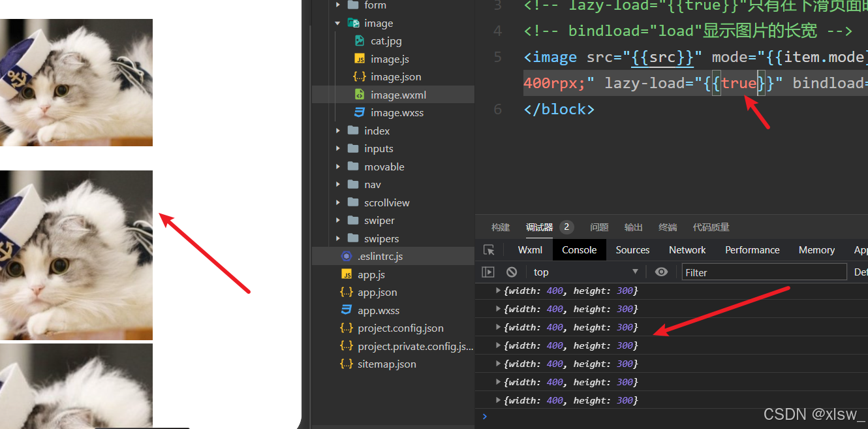868x429 pixels.
Task: Open the Network devtools tab
Action: [x=687, y=250]
